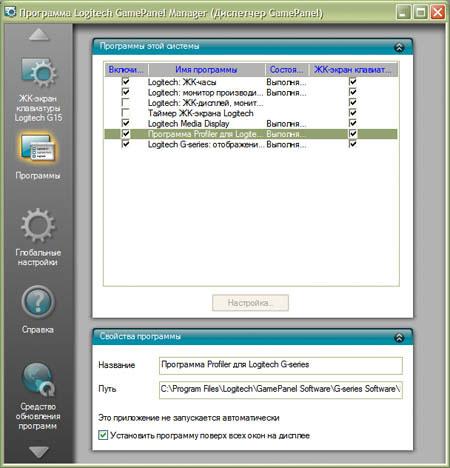Click the GamePanel title bar app icon

pyautogui.click(x=10, y=12)
